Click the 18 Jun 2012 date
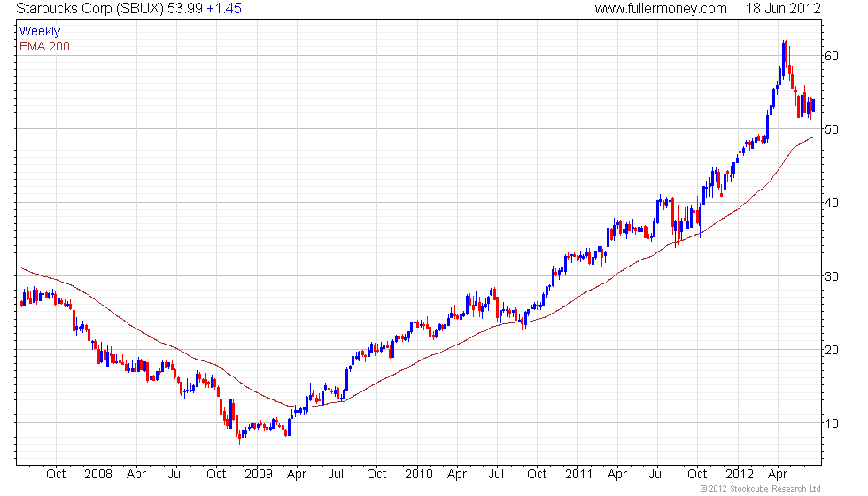The image size is (868, 496). (x=783, y=8)
